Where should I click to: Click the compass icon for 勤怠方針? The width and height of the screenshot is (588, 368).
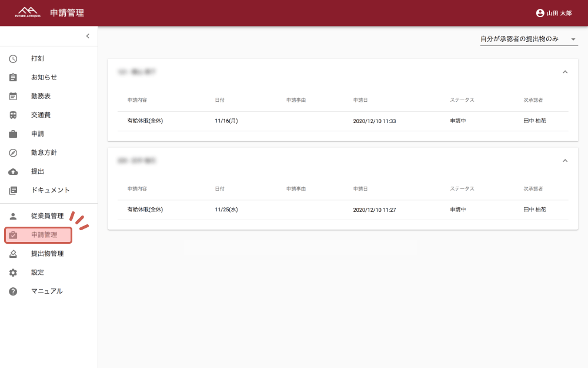13,152
